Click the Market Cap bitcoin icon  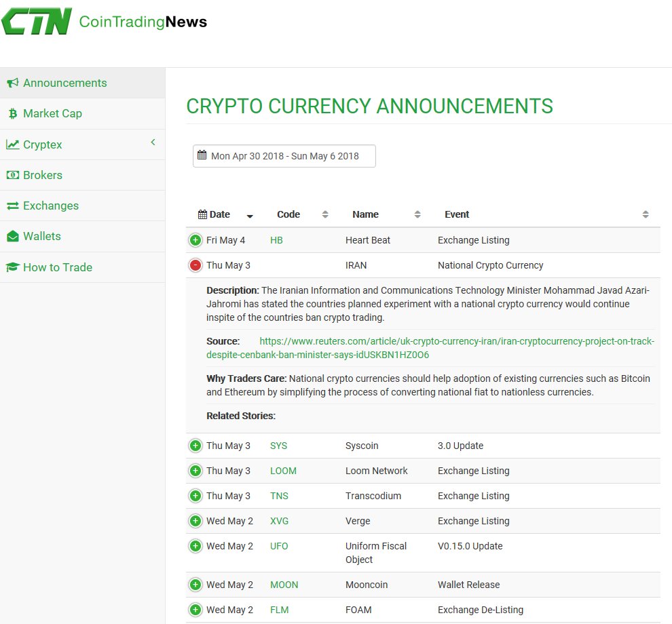[x=13, y=113]
